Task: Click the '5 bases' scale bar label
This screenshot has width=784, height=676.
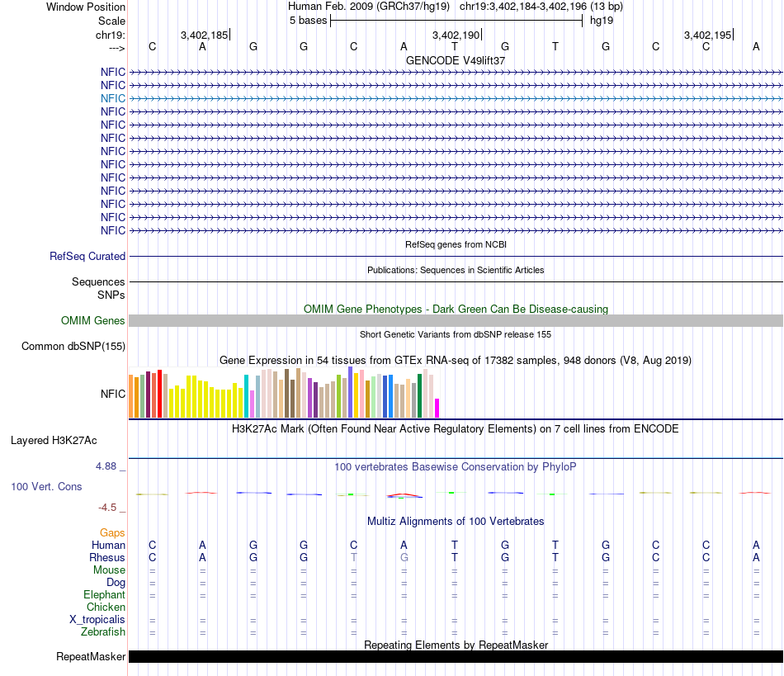Action: [x=308, y=21]
